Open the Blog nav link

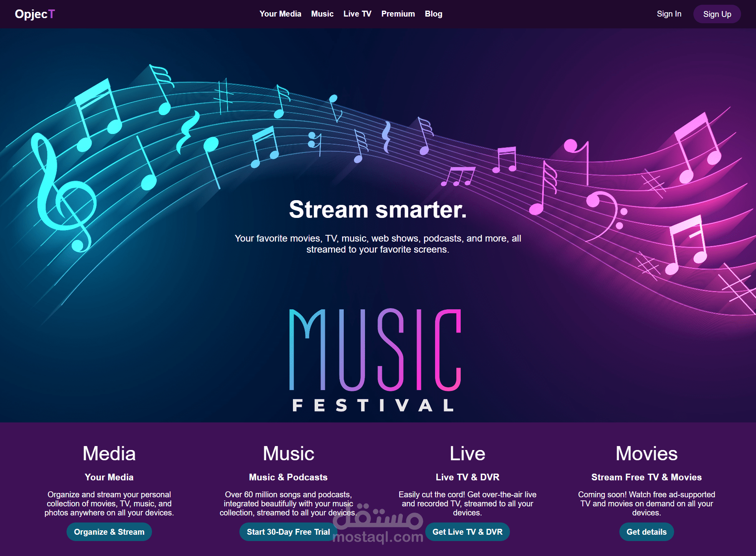(x=433, y=14)
